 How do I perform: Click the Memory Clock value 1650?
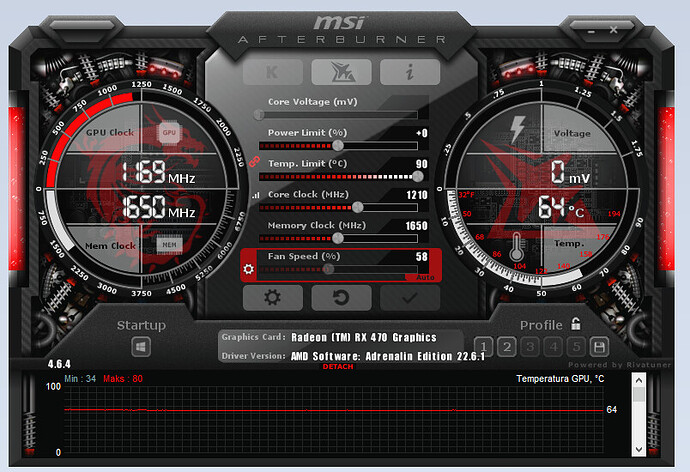(x=416, y=226)
